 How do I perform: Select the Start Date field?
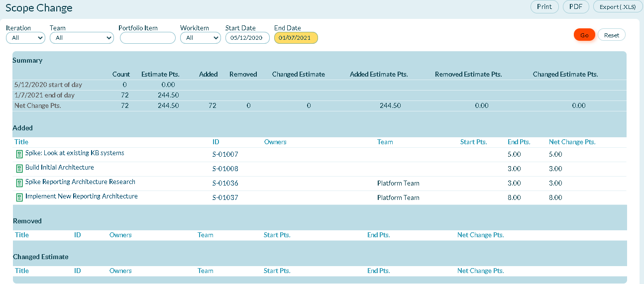pyautogui.click(x=247, y=38)
